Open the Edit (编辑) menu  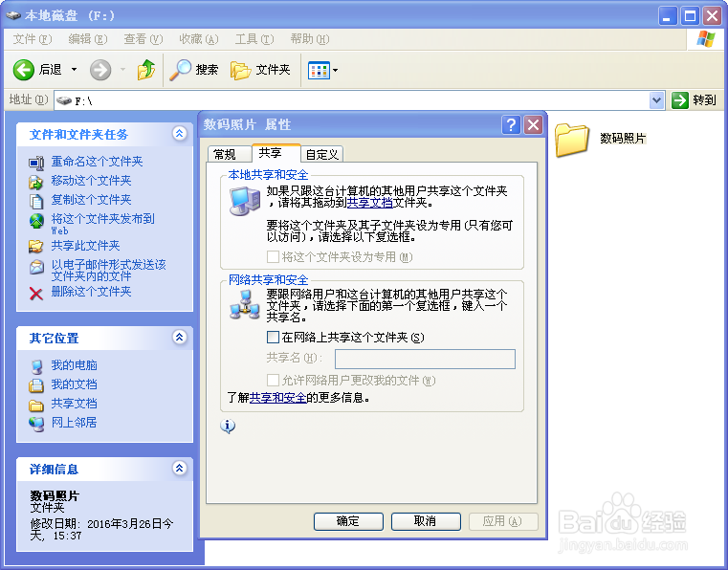(x=87, y=39)
